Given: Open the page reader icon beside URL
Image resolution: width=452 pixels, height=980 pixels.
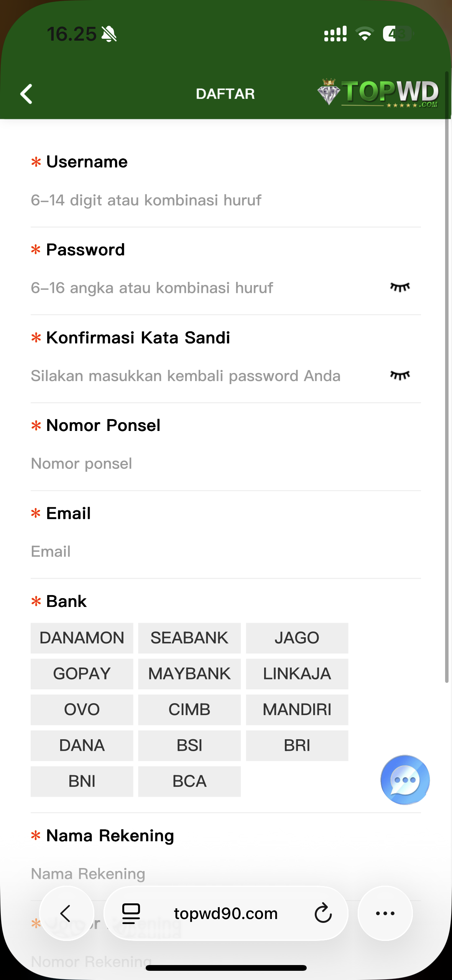Looking at the screenshot, I should click(x=131, y=913).
